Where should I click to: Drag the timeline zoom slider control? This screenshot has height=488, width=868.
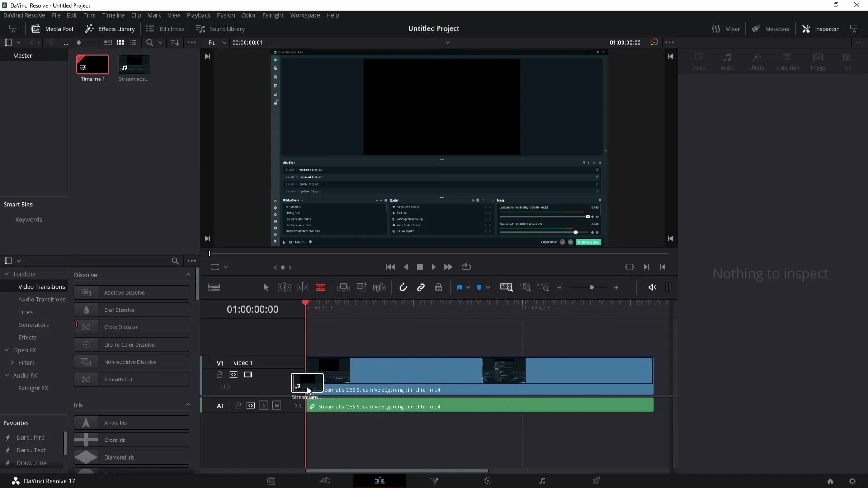(x=591, y=287)
